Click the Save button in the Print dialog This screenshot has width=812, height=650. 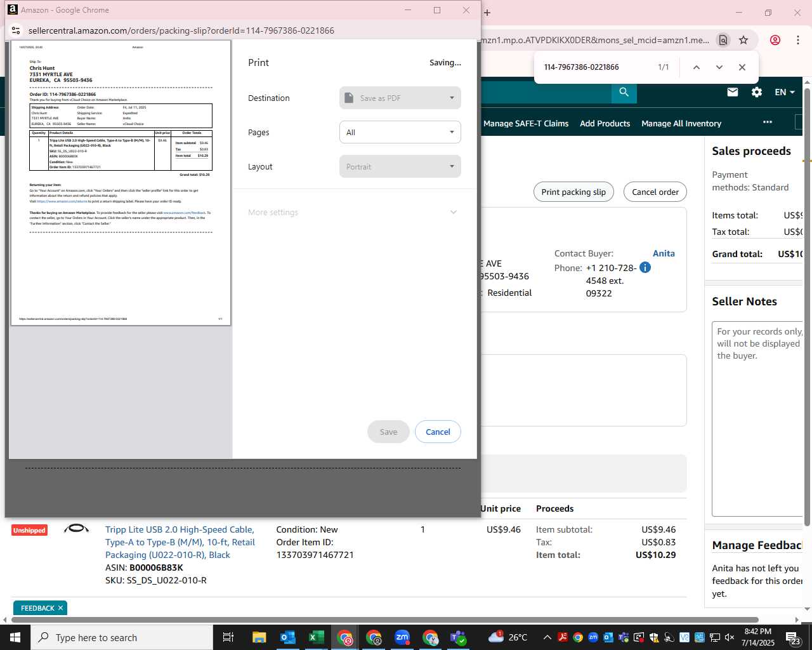(x=388, y=432)
